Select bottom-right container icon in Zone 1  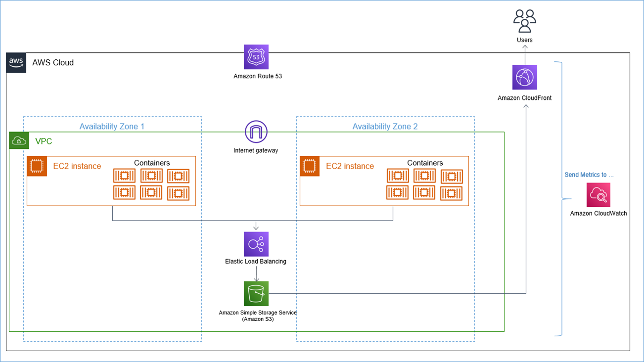click(x=179, y=192)
